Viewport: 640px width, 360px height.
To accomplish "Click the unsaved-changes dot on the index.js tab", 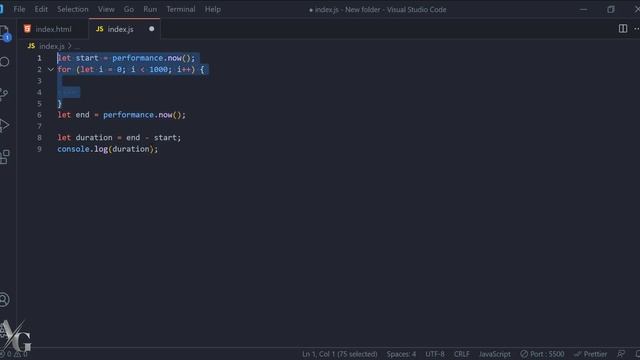I will pyautogui.click(x=151, y=29).
